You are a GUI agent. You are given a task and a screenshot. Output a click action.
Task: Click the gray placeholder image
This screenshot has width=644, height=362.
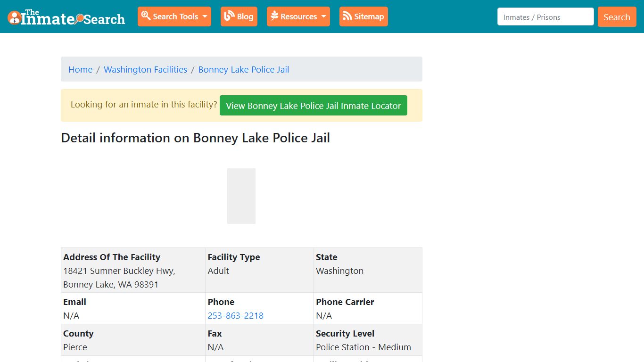point(241,196)
